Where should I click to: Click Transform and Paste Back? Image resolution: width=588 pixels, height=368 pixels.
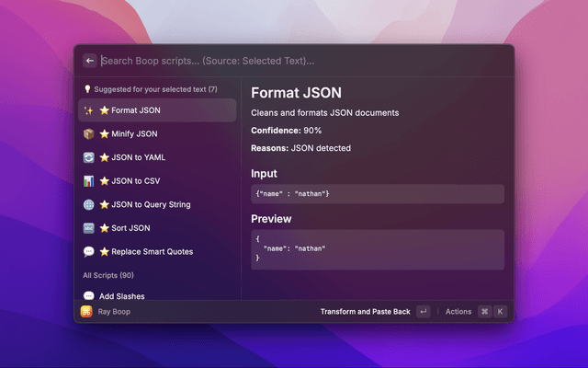365,312
